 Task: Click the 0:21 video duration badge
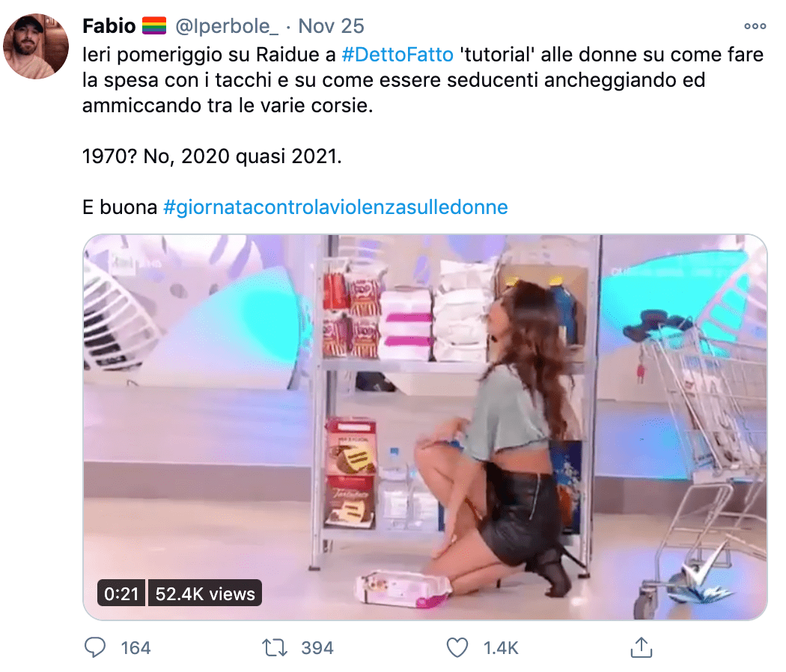coord(121,593)
